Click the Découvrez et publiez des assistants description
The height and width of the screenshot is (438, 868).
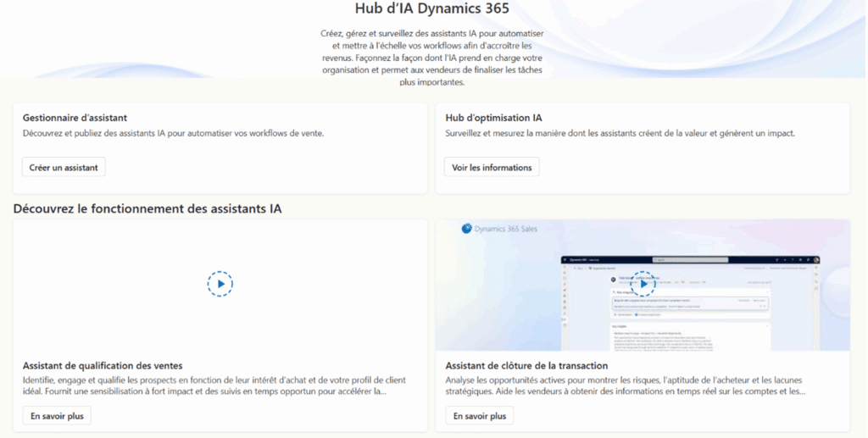tap(173, 133)
